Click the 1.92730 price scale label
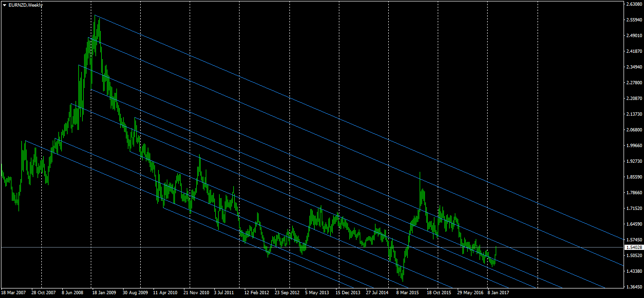 point(634,161)
